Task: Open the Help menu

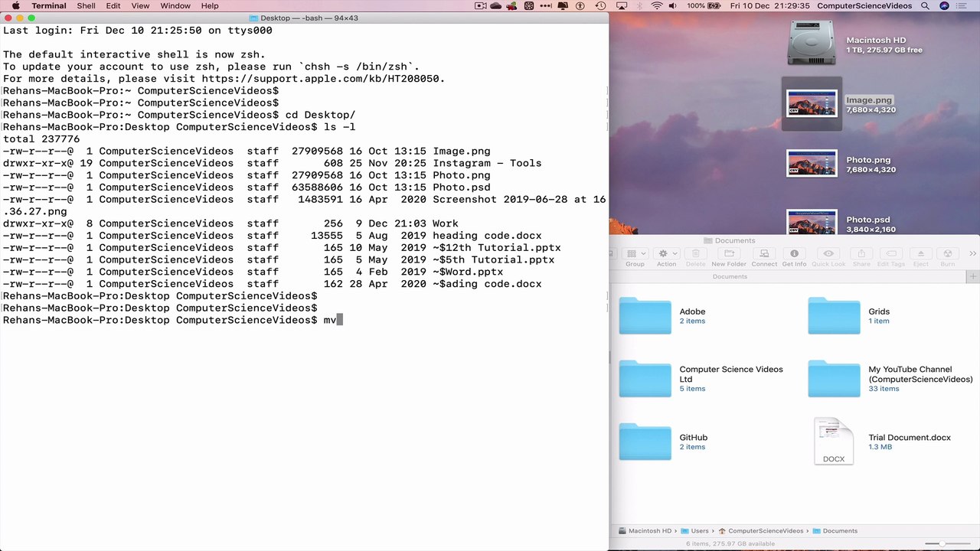Action: (x=210, y=6)
